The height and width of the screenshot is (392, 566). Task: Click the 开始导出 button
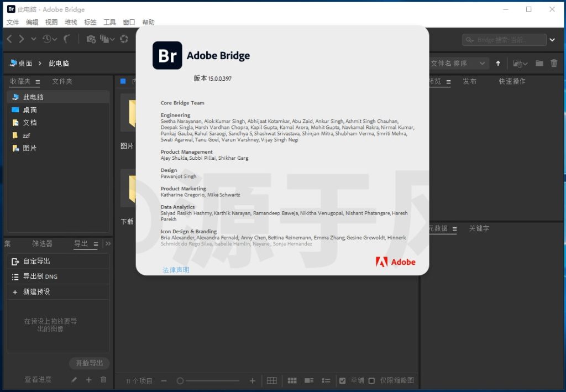(89, 363)
